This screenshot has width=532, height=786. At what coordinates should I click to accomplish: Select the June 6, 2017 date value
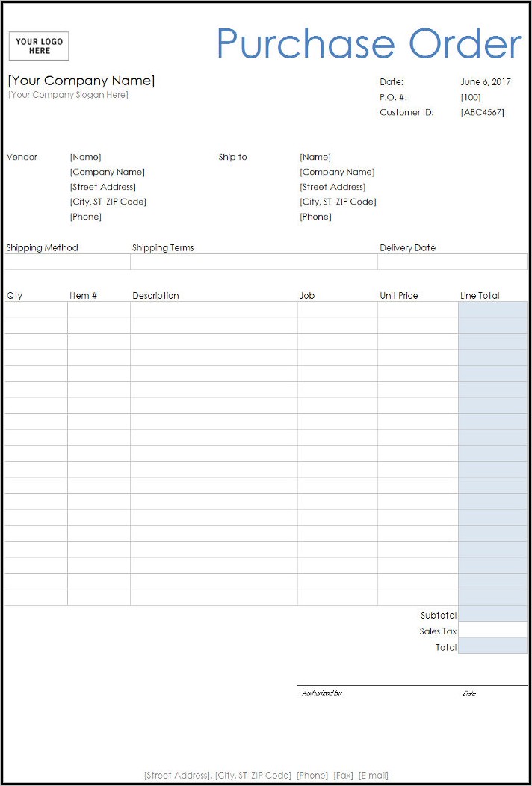[x=486, y=82]
